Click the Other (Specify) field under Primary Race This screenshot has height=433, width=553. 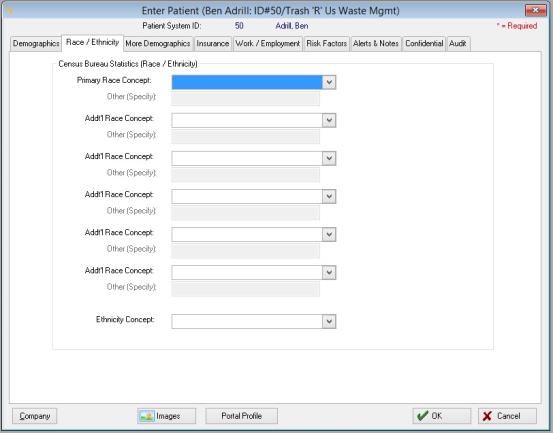coord(245,98)
